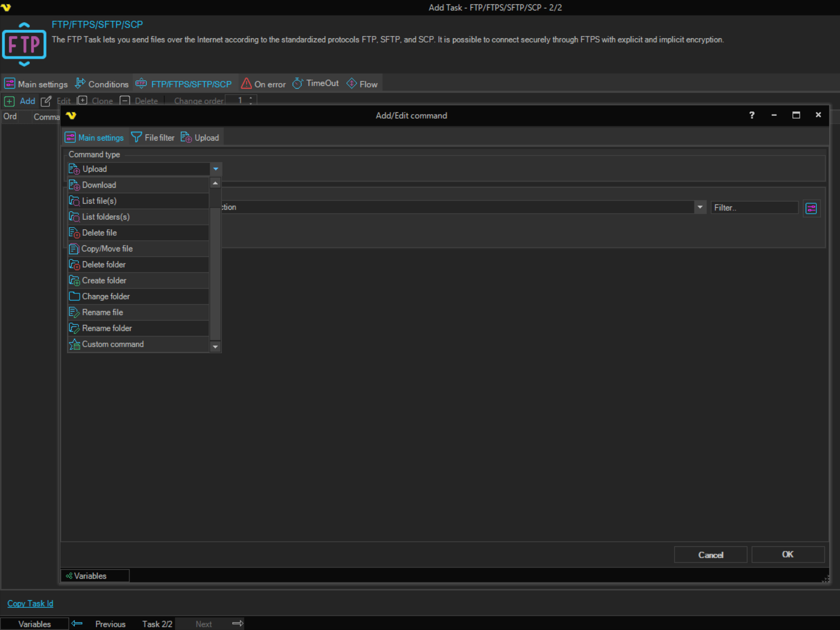Select Download in the command type list

click(x=138, y=185)
